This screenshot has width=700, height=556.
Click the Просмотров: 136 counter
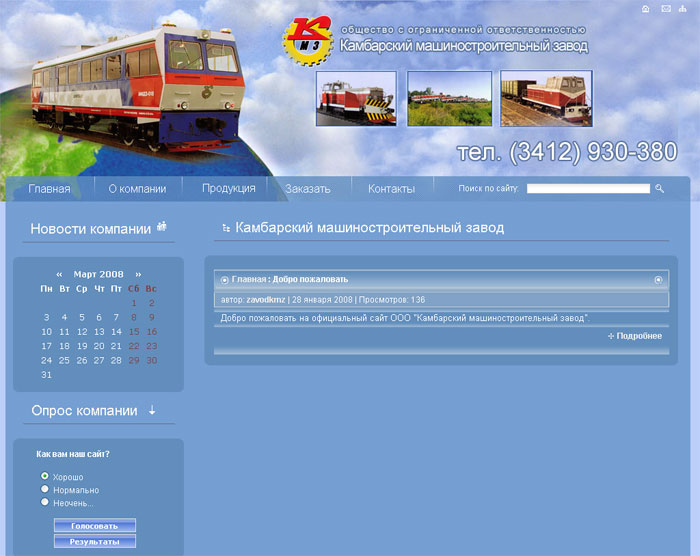coord(392,300)
